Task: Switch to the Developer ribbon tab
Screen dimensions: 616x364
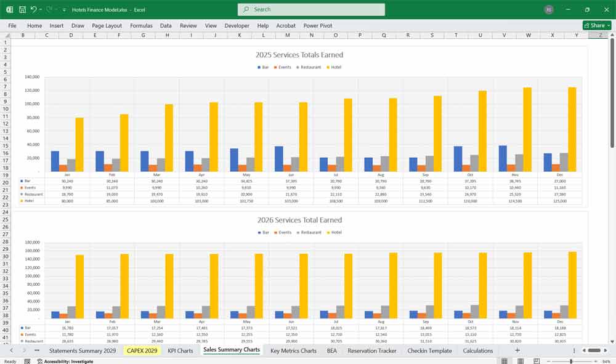Action: [237, 25]
